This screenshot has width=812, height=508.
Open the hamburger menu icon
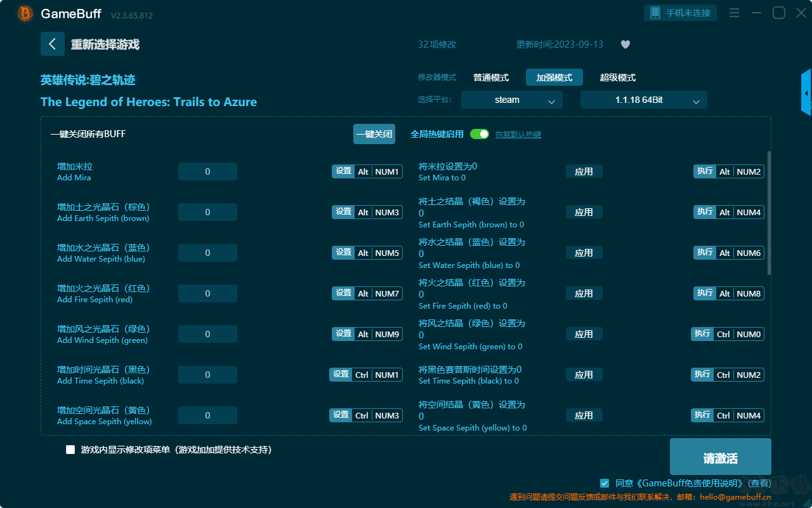pos(734,13)
